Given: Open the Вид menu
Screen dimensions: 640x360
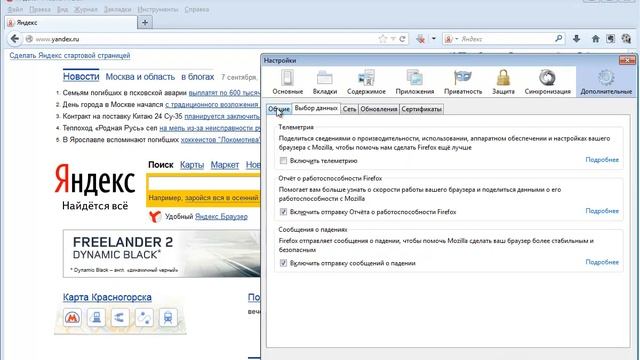Looking at the screenshot, I should tap(62, 9).
